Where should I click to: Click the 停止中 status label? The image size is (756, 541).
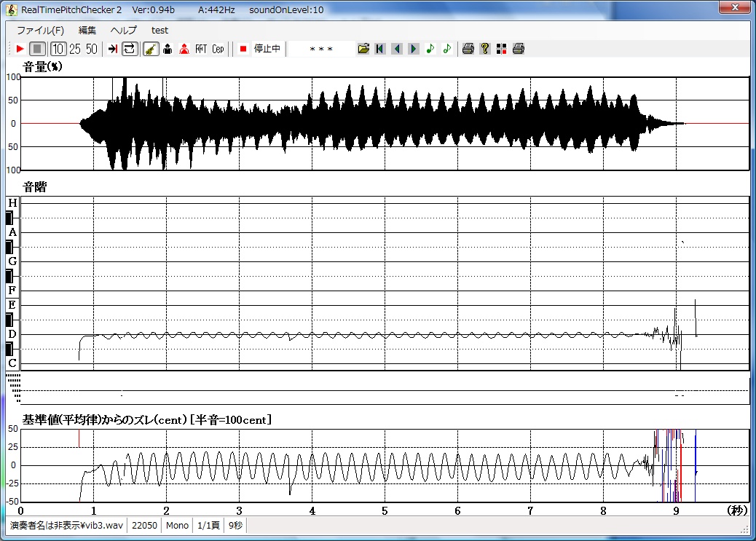267,49
